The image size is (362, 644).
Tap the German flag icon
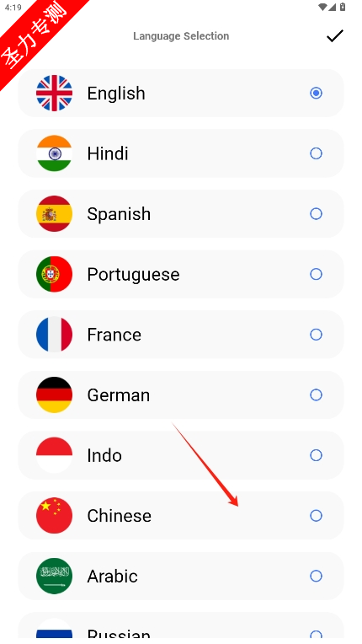(54, 394)
